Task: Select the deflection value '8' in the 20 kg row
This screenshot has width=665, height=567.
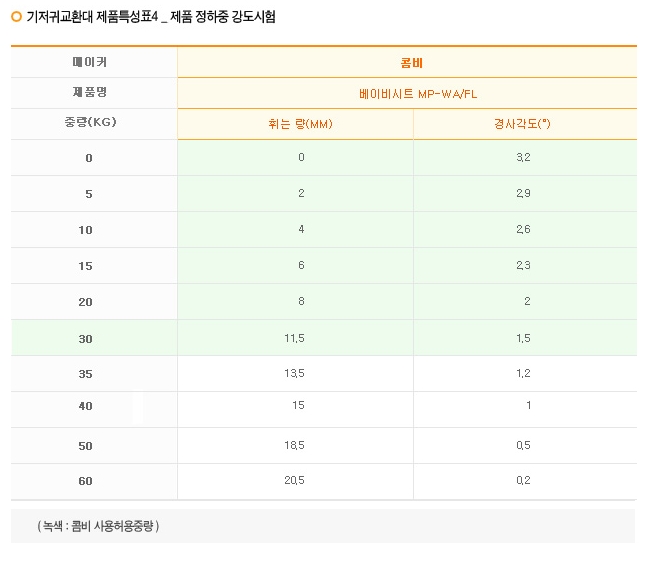Action: pyautogui.click(x=301, y=301)
